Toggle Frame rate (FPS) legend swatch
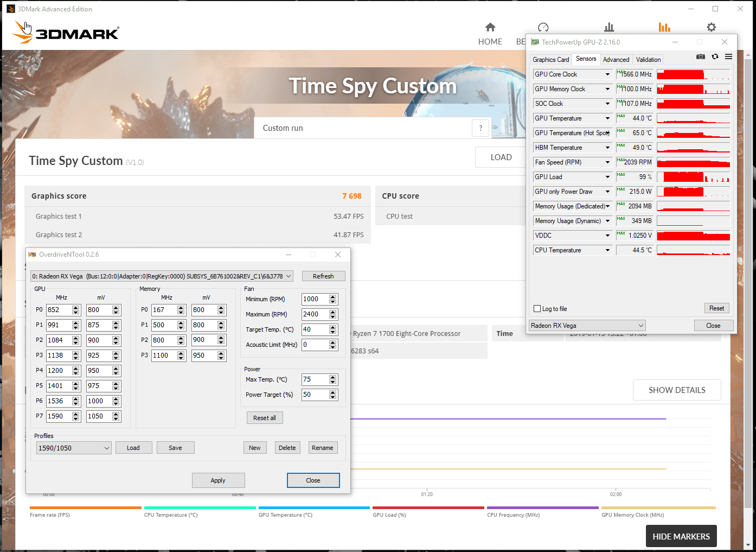The height and width of the screenshot is (552, 756). (x=86, y=508)
